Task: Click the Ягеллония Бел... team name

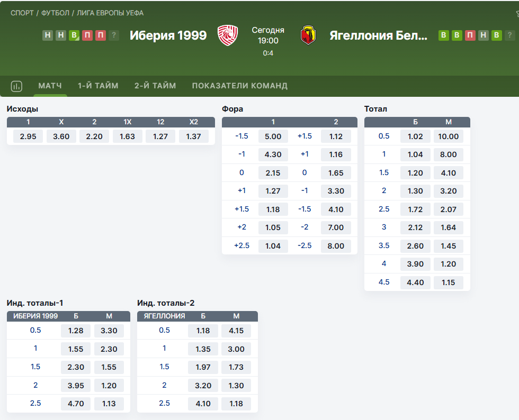Action: pos(378,35)
